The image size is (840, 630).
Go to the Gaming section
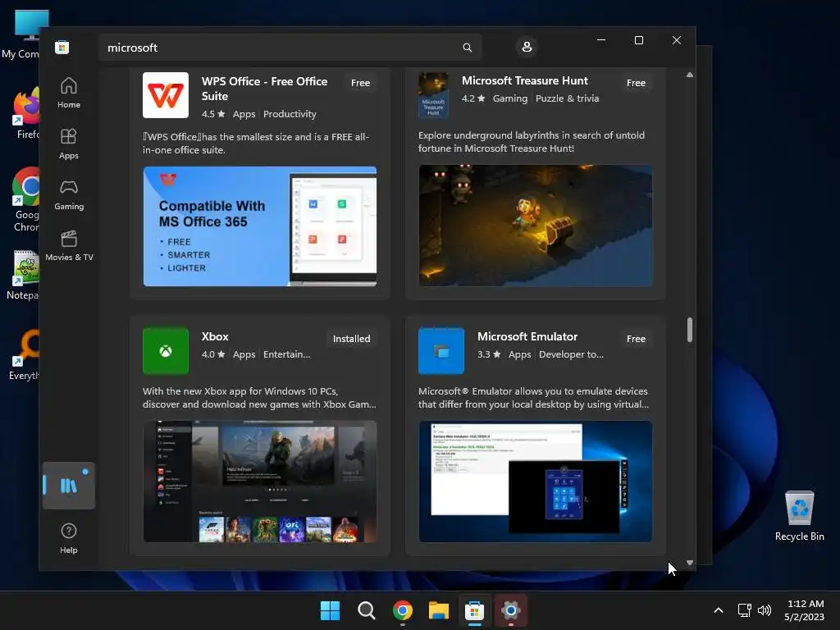tap(69, 194)
